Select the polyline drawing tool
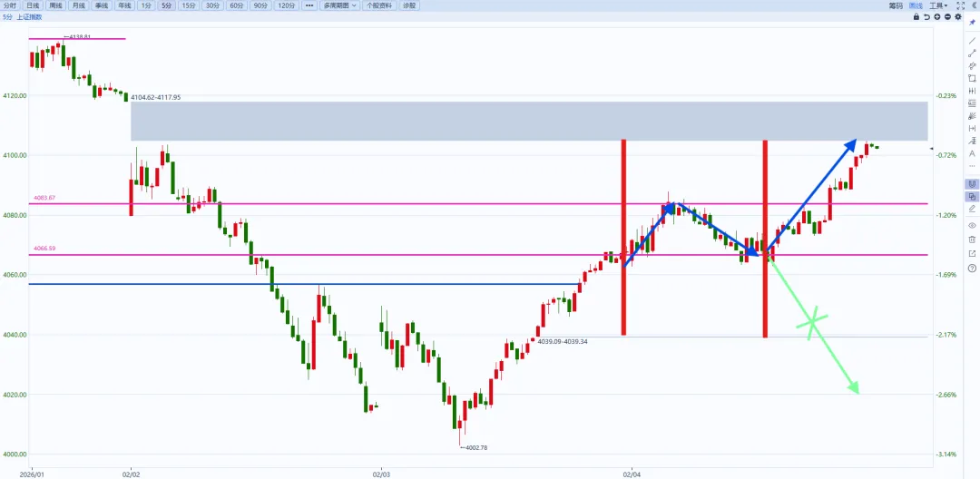 point(972,65)
